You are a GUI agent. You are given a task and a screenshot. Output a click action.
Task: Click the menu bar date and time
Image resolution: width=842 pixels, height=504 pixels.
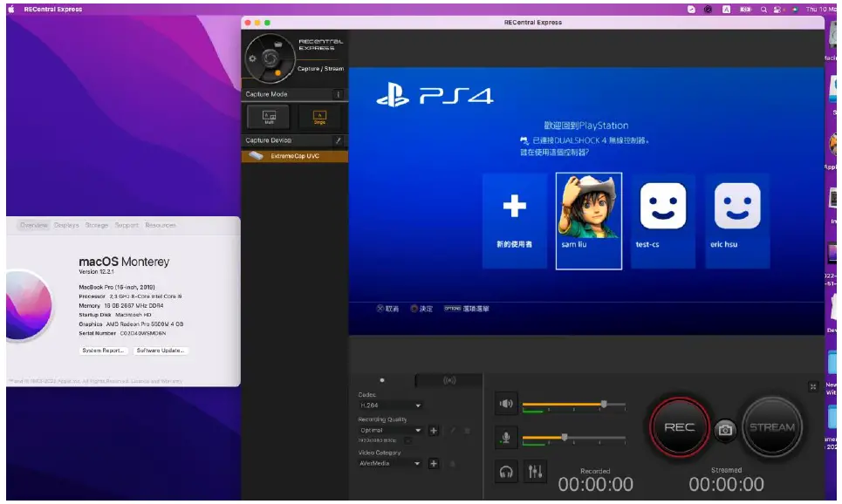click(821, 9)
